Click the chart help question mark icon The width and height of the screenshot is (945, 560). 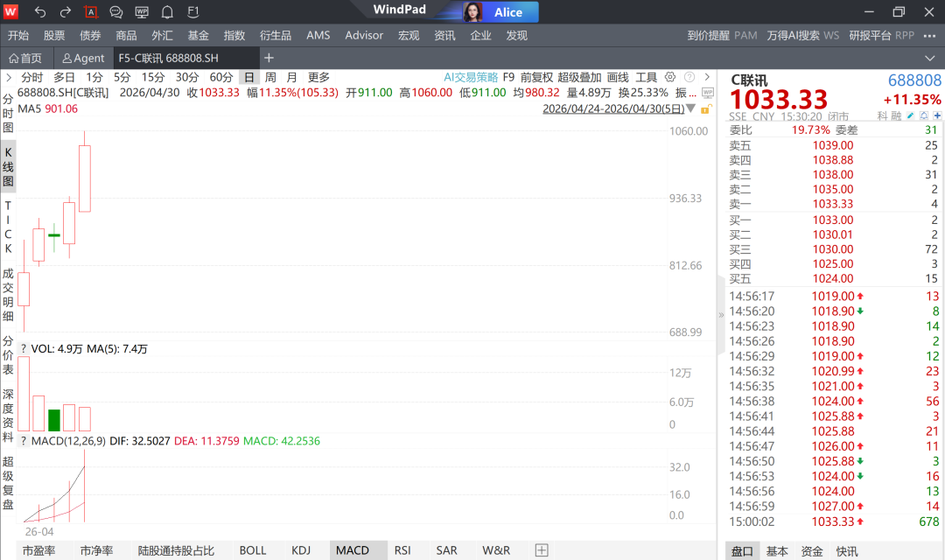(x=689, y=77)
